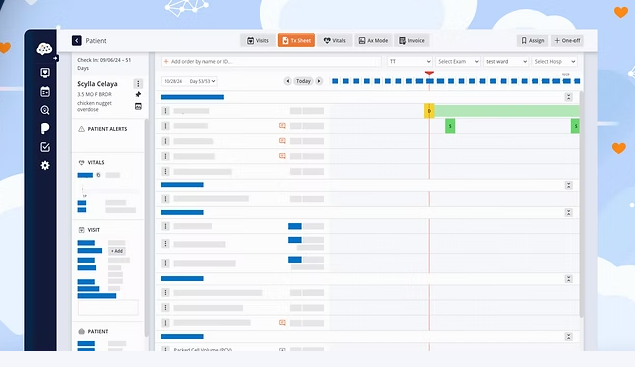Click the empty text box in Visit section

pos(108,307)
